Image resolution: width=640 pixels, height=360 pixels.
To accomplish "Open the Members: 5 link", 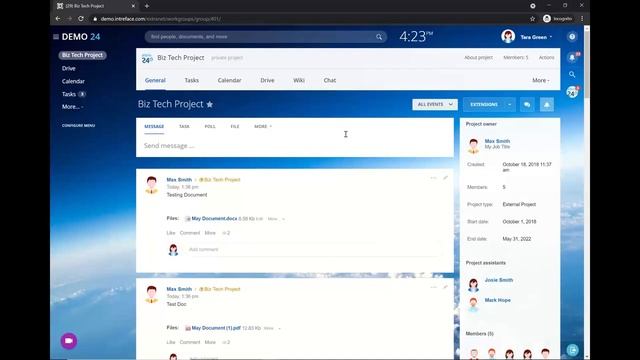I will 516,58.
